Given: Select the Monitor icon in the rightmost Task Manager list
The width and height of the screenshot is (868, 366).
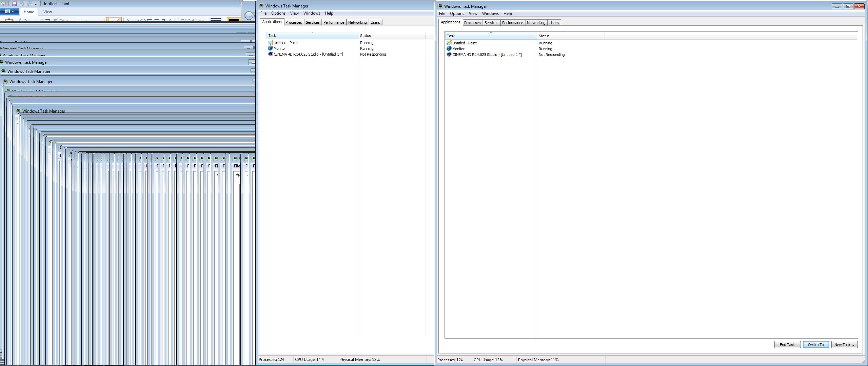Looking at the screenshot, I should click(449, 49).
